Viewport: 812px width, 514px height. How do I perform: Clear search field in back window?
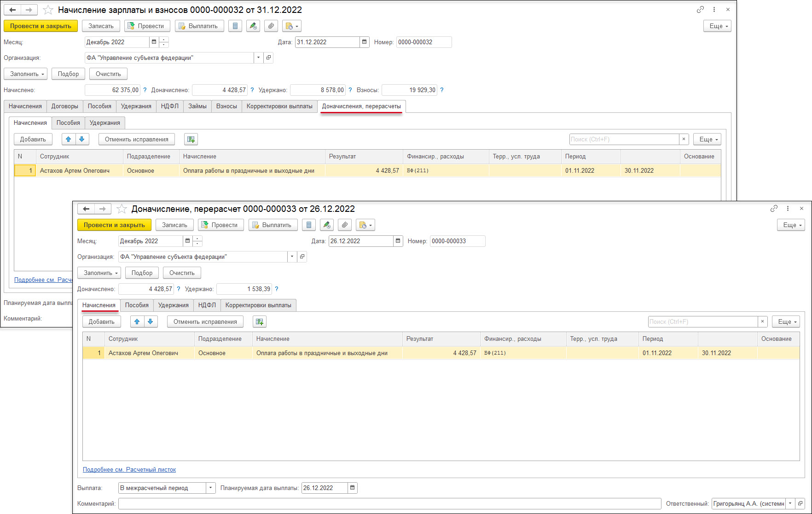click(684, 139)
